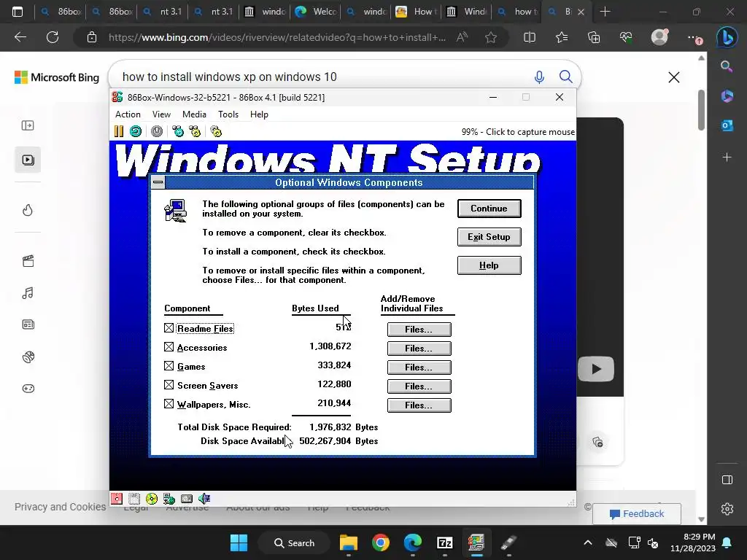Open the sports basketball sidebar icon
Screen dimensions: 747x560
(x=28, y=357)
